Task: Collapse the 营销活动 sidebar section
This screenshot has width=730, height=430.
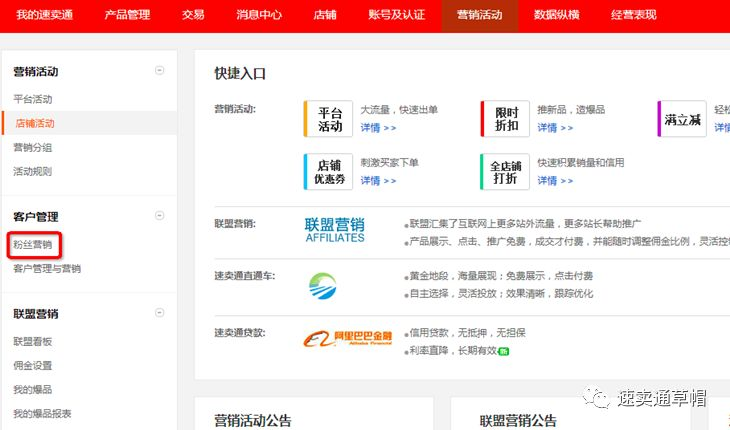Action: (159, 71)
